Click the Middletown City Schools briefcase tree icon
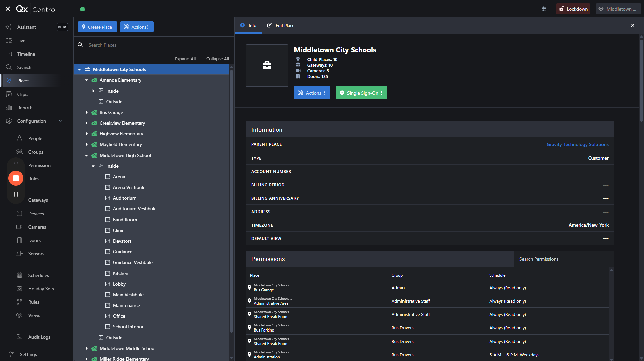The width and height of the screenshot is (644, 361). [88, 69]
